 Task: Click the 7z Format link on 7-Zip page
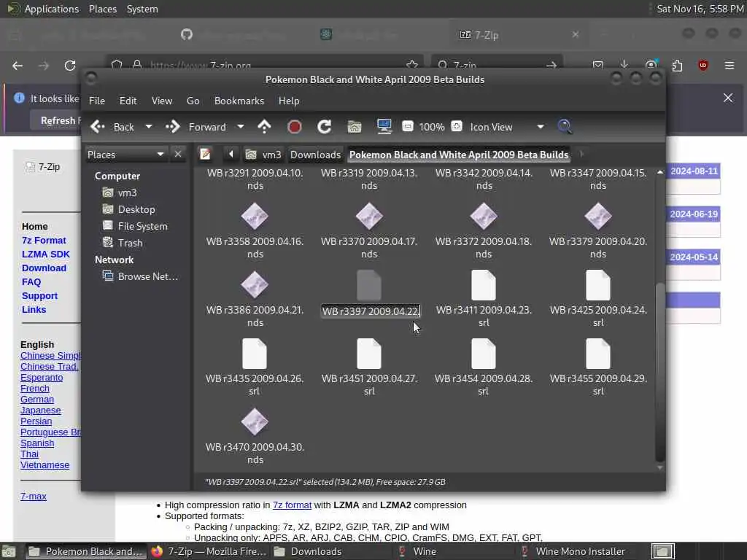coord(44,241)
